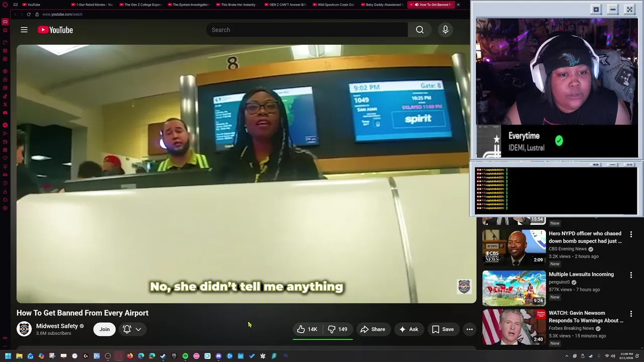Click the Midwest Safety video watermark
This screenshot has height=362, width=644.
[x=464, y=286]
